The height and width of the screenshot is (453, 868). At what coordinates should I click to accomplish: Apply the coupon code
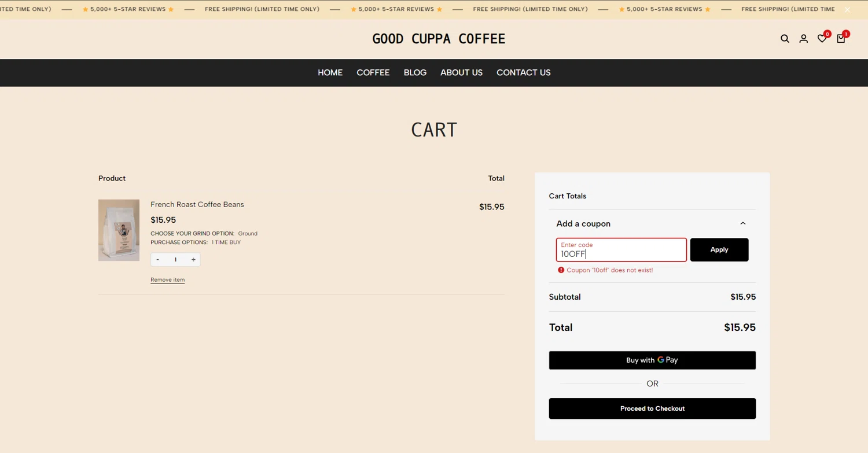719,250
